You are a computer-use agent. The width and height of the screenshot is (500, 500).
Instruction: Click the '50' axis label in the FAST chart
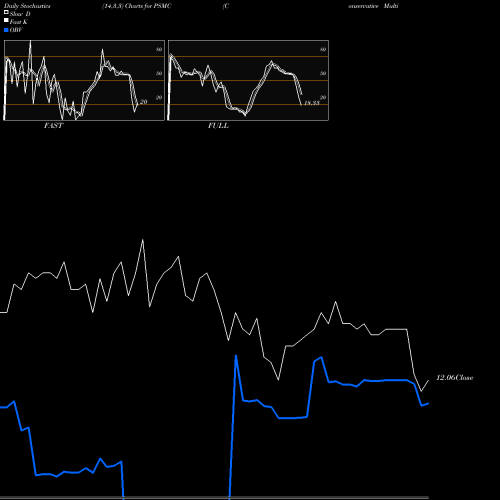point(159,73)
